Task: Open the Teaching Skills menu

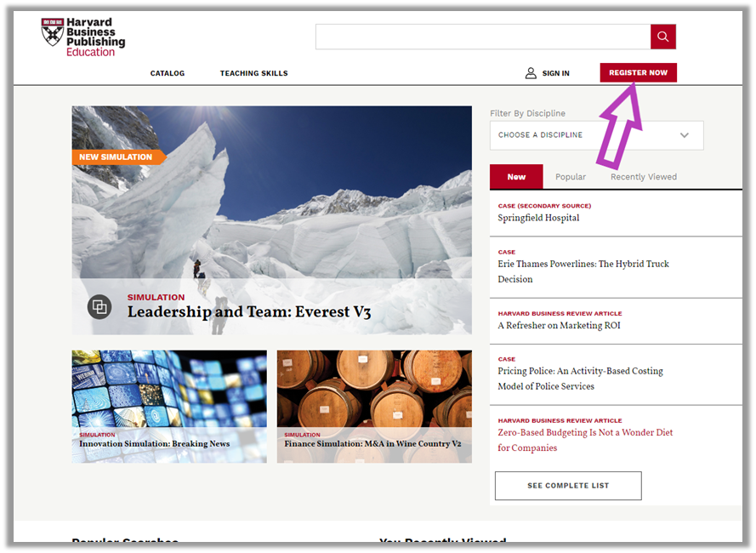Action: pos(253,73)
